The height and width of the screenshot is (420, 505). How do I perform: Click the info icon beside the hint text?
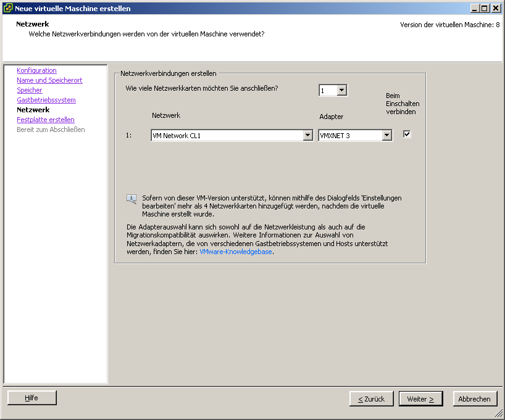131,199
